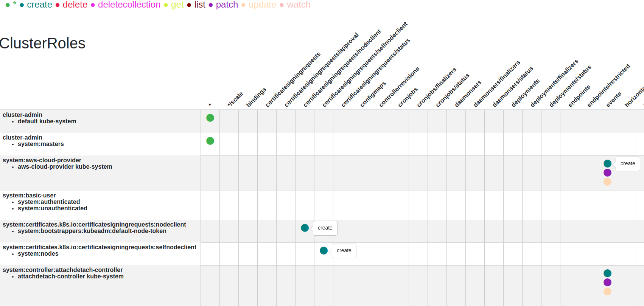The width and height of the screenshot is (644, 306).
Task: Select selfnodeclient certificatesigningrequests role name
Action: tap(100, 247)
